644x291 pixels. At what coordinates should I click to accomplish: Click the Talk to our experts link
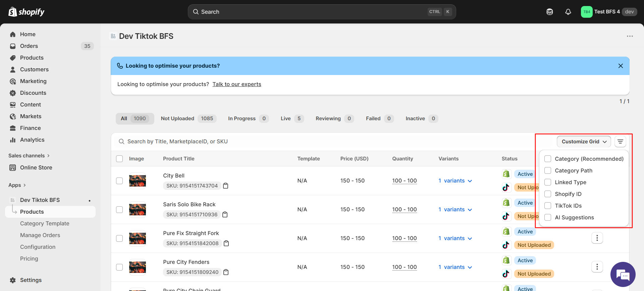[x=236, y=84]
